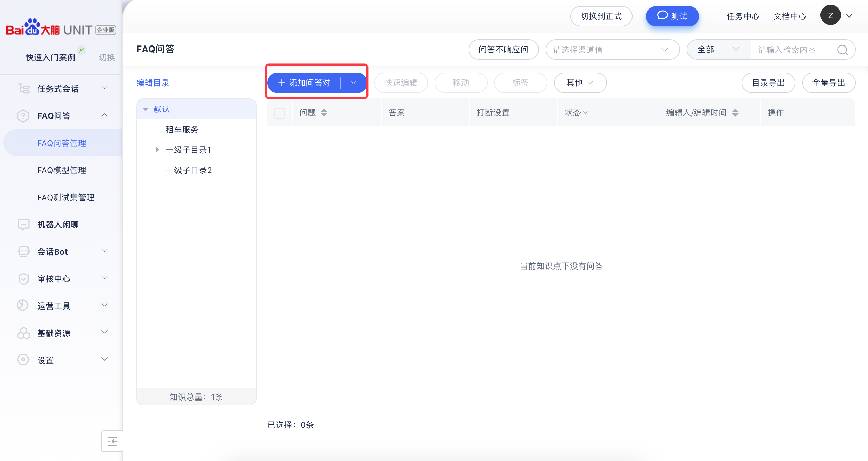Click the Z user avatar
Viewport: 868px width, 461px height.
click(x=830, y=15)
